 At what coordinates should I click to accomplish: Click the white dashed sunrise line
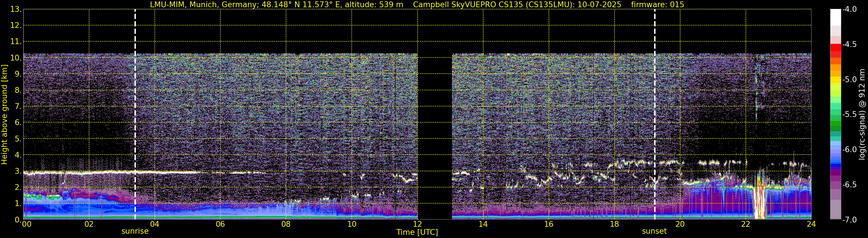pyautogui.click(x=135, y=114)
